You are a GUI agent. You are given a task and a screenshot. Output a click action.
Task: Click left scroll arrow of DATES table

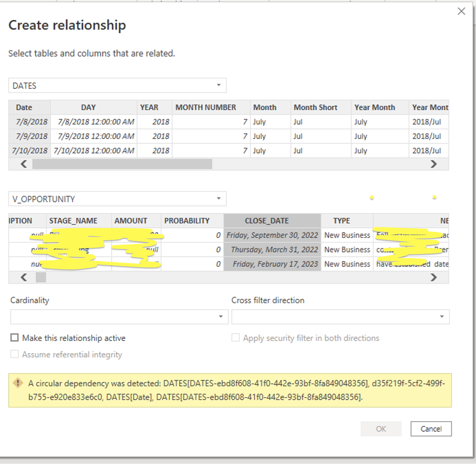coord(24,164)
